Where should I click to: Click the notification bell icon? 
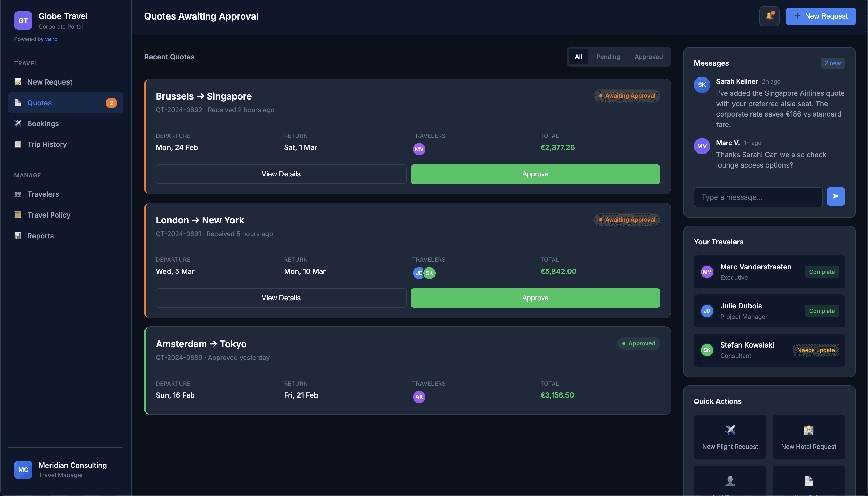[769, 16]
